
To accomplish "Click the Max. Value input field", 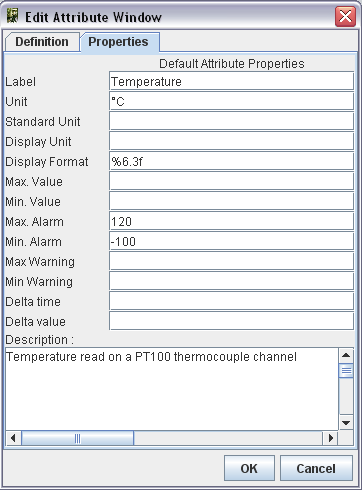I will (x=232, y=181).
